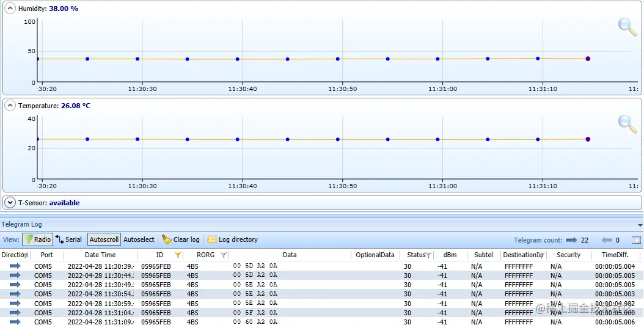This screenshot has width=644, height=325.
Task: Sort by the dBm column header
Action: [450, 255]
